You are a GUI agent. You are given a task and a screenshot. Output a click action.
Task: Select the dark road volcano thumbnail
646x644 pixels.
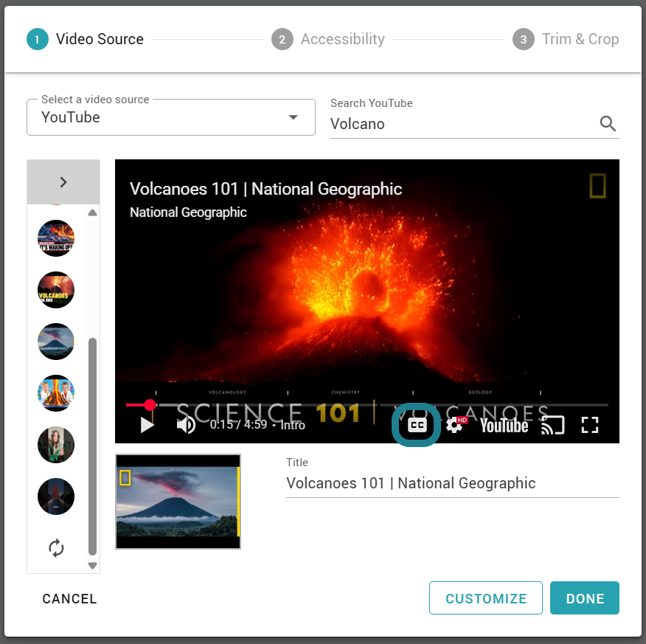click(x=56, y=496)
